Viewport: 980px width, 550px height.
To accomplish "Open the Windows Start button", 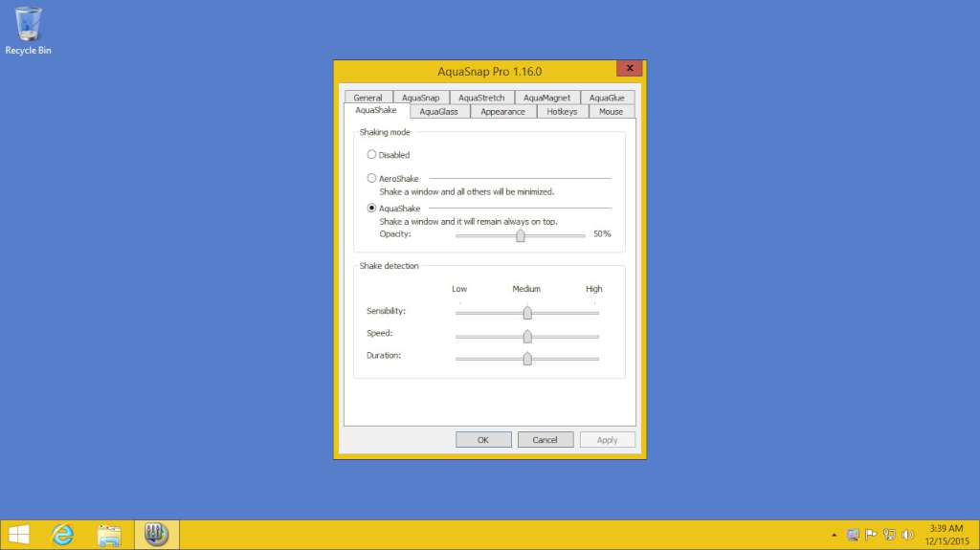I will pyautogui.click(x=19, y=535).
